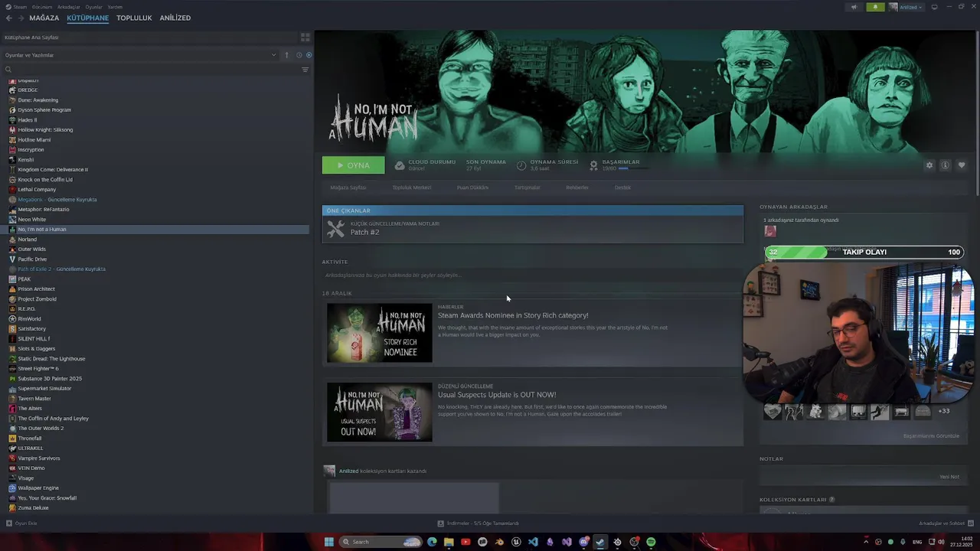Toggle the ready-to-play filter
Image resolution: width=980 pixels, height=551 pixels.
(309, 55)
